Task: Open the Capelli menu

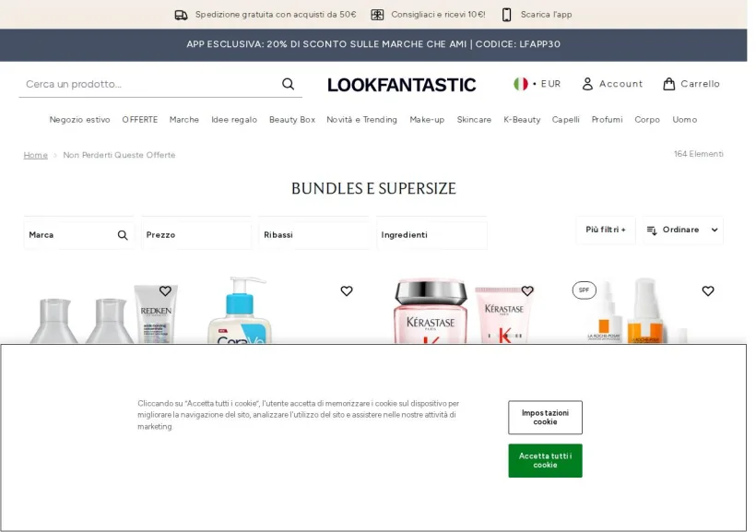Action: (565, 120)
